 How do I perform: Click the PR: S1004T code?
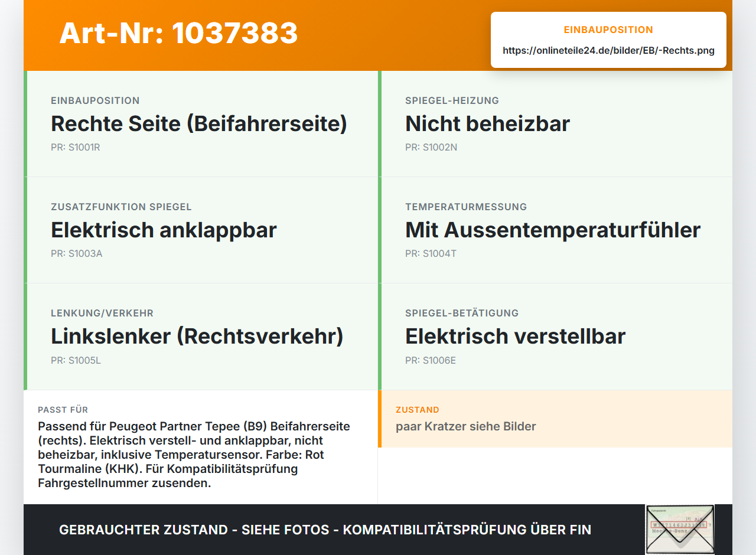[431, 253]
